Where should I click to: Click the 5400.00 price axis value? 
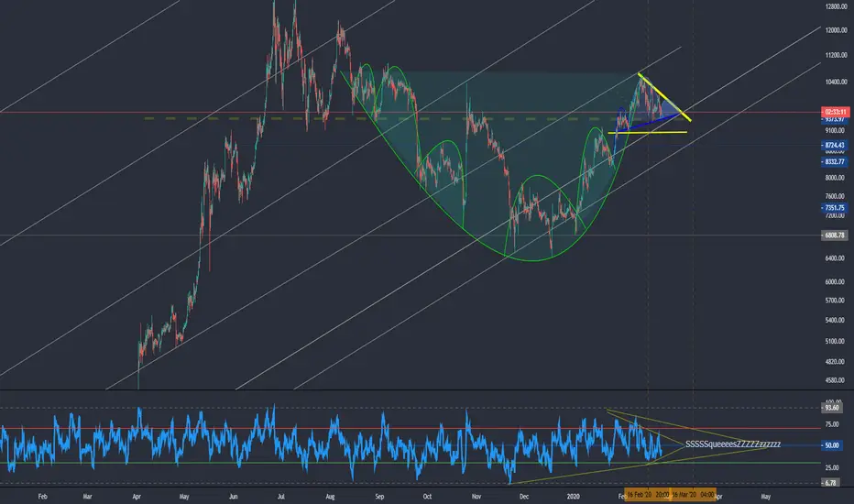835,321
